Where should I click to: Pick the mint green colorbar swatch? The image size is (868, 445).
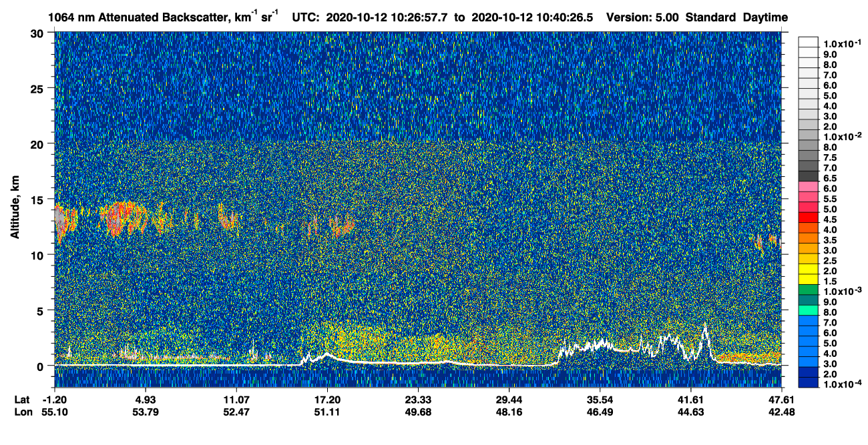coord(809,311)
